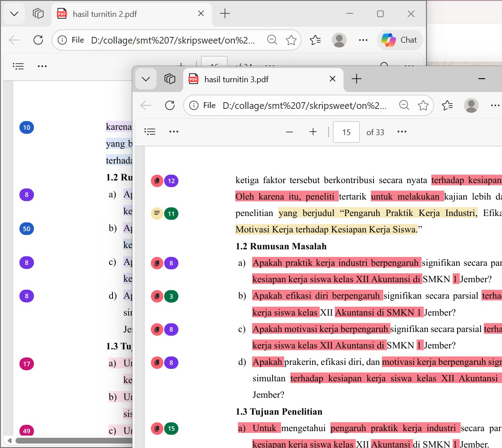Image resolution: width=502 pixels, height=448 pixels.
Task: Click green source badge 11 in hasil turnitin 3
Action: coord(171,213)
